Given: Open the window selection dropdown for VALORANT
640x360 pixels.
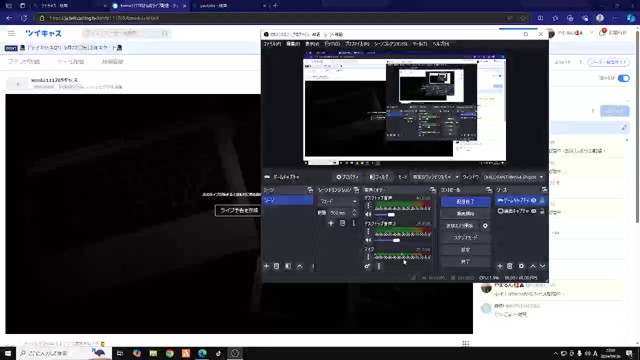Looking at the screenshot, I should point(513,177).
